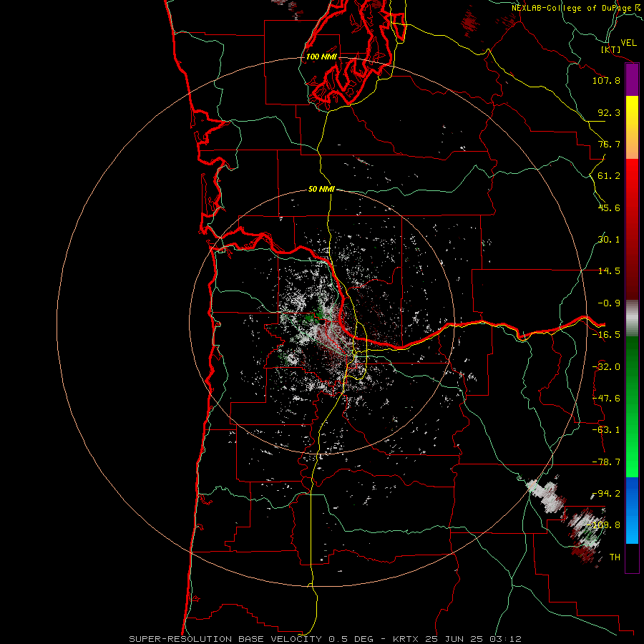644x644 pixels.
Task: Select the 92.3 velocity scale value
Action: tap(609, 112)
